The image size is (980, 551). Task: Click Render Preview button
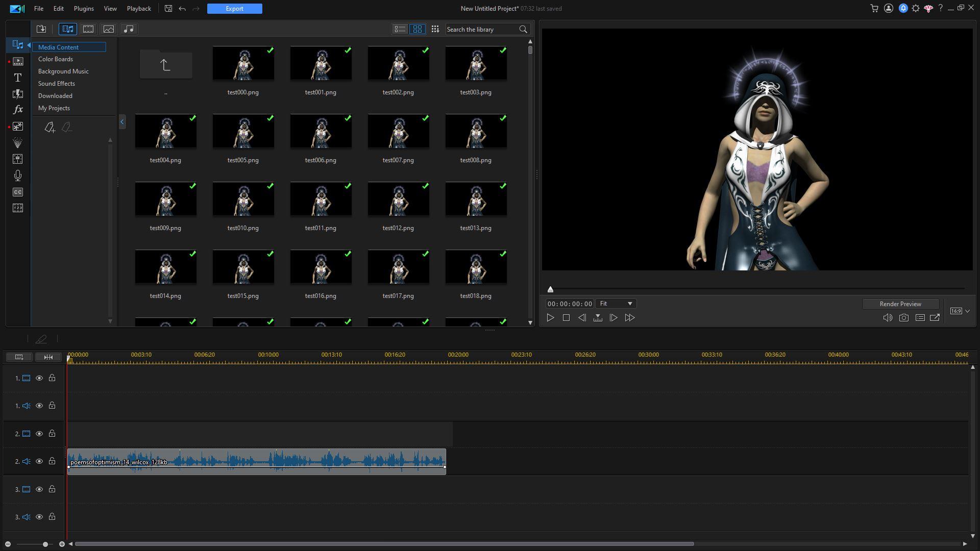pos(900,304)
